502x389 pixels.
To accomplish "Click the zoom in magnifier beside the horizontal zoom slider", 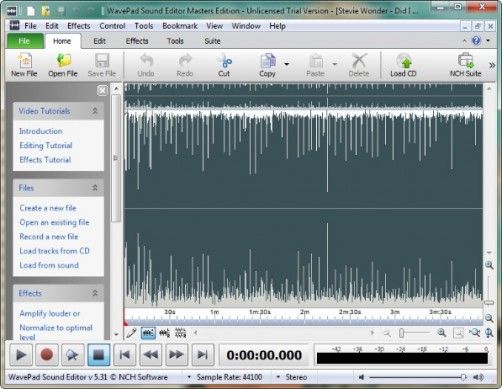I will (442, 333).
